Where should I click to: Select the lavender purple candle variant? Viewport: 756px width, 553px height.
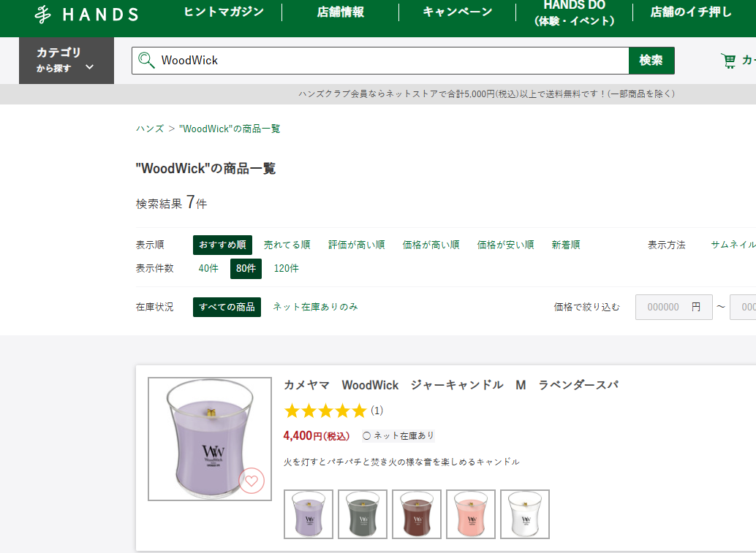click(309, 514)
